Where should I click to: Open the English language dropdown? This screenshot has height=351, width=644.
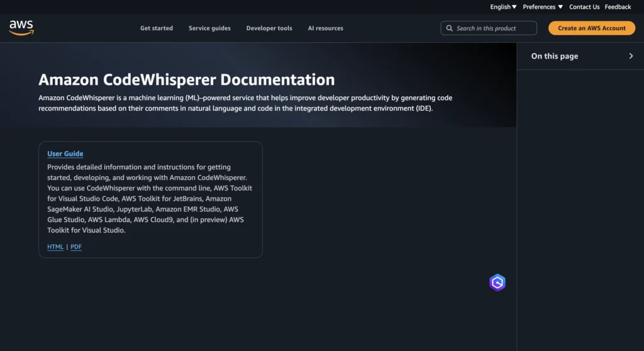click(x=503, y=6)
